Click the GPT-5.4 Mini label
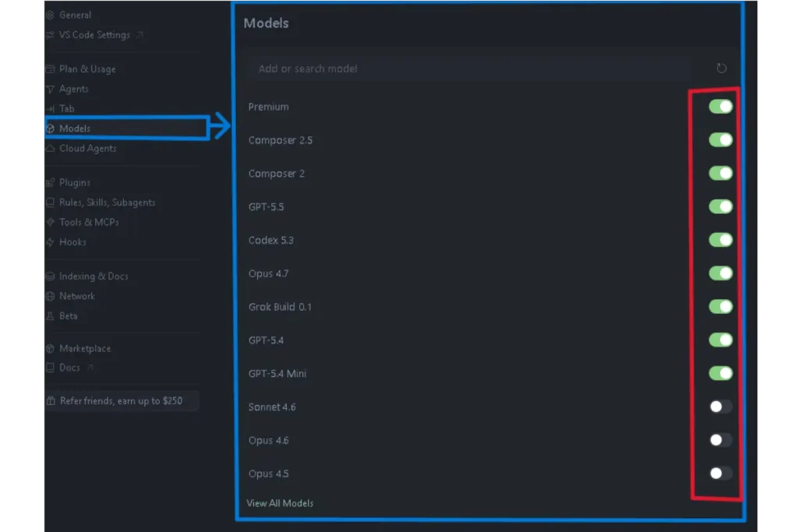Screen dimensions: 798x532 point(277,373)
